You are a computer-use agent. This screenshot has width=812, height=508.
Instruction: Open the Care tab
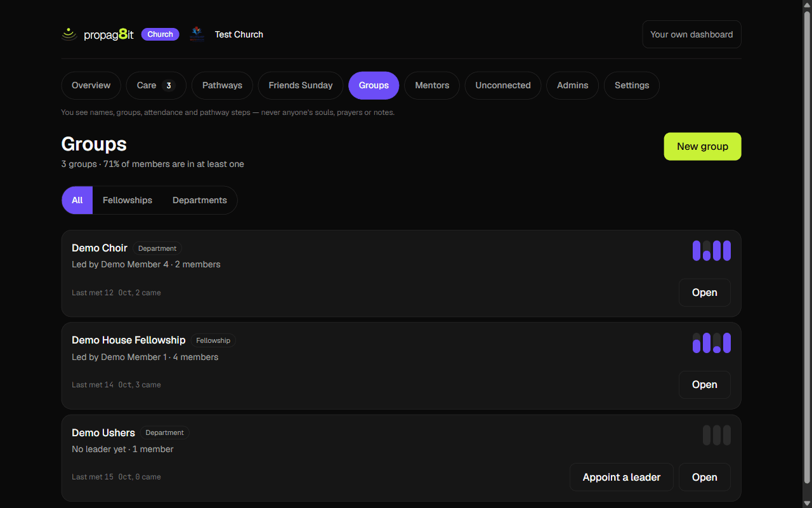156,85
